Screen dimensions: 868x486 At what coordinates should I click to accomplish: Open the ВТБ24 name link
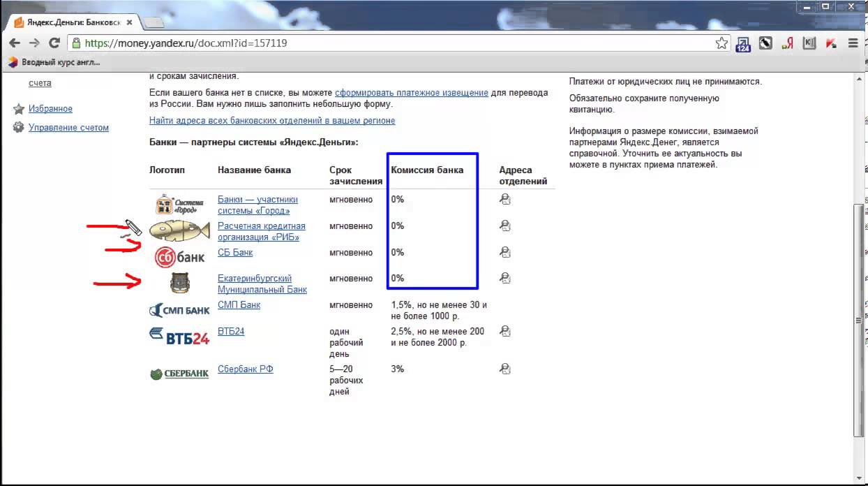[x=231, y=332]
